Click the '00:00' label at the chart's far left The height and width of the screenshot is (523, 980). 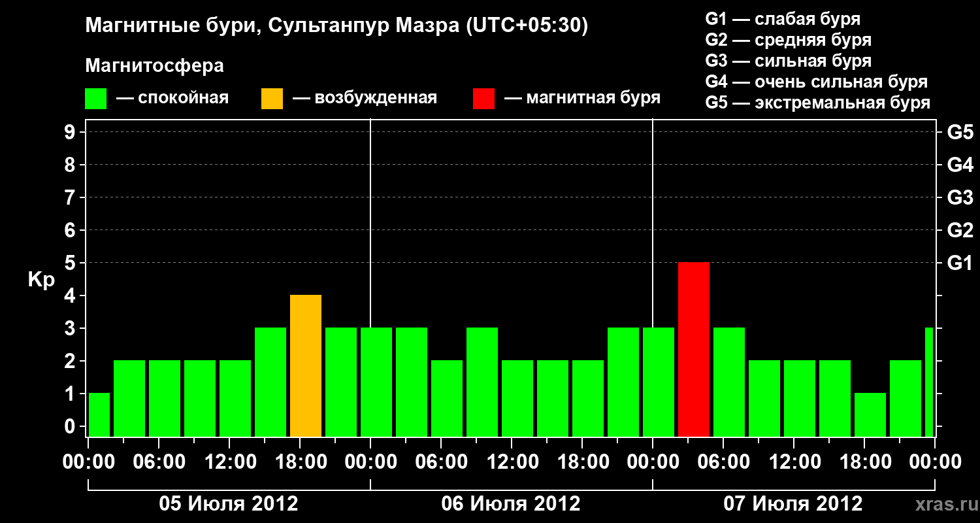point(88,462)
